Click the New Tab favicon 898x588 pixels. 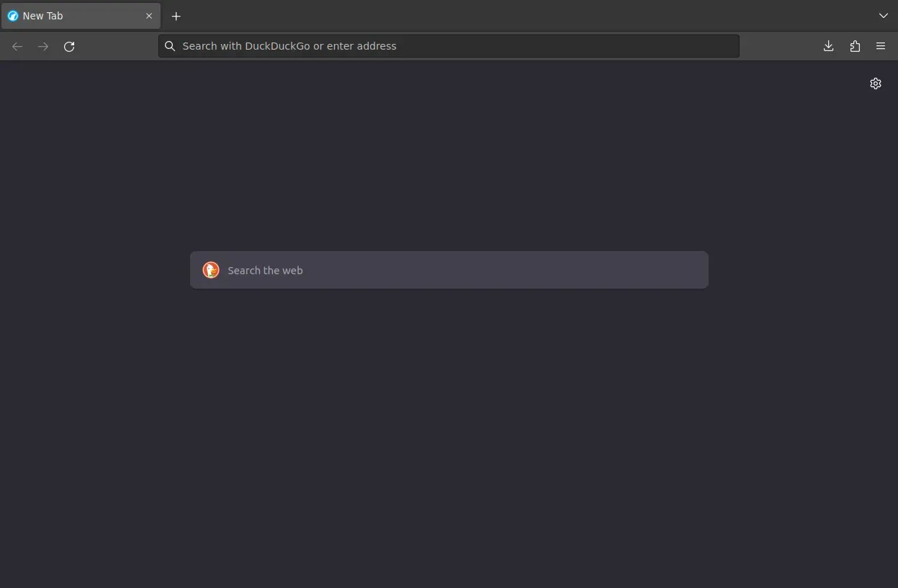click(x=12, y=16)
